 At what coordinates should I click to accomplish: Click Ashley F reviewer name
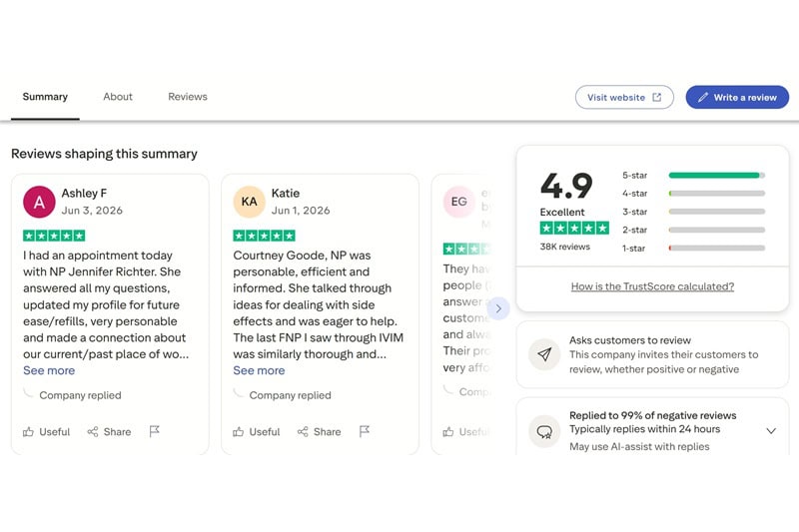(84, 194)
